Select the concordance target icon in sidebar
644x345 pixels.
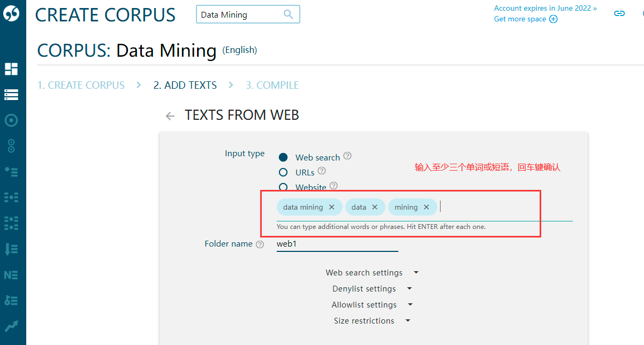point(12,120)
